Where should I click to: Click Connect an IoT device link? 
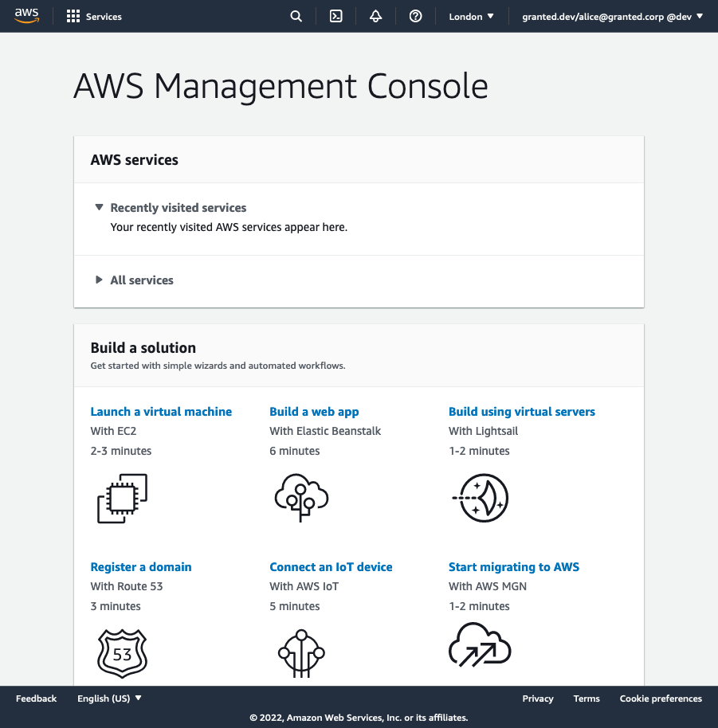331,567
